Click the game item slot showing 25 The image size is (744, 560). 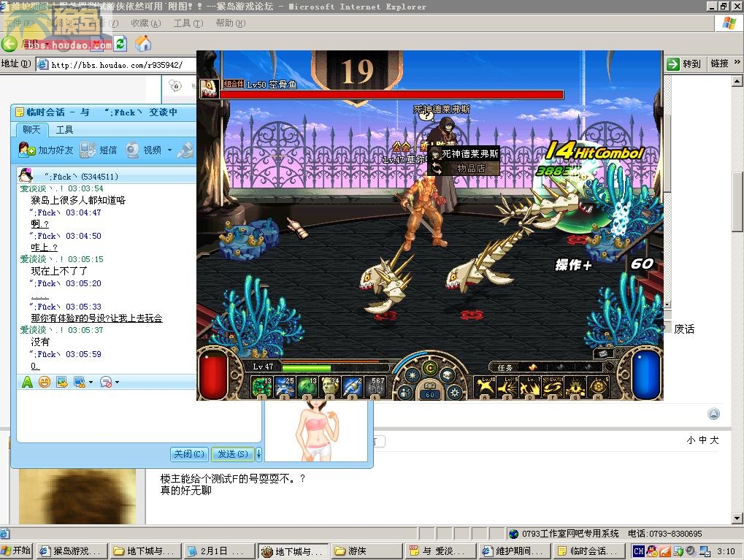click(x=284, y=387)
